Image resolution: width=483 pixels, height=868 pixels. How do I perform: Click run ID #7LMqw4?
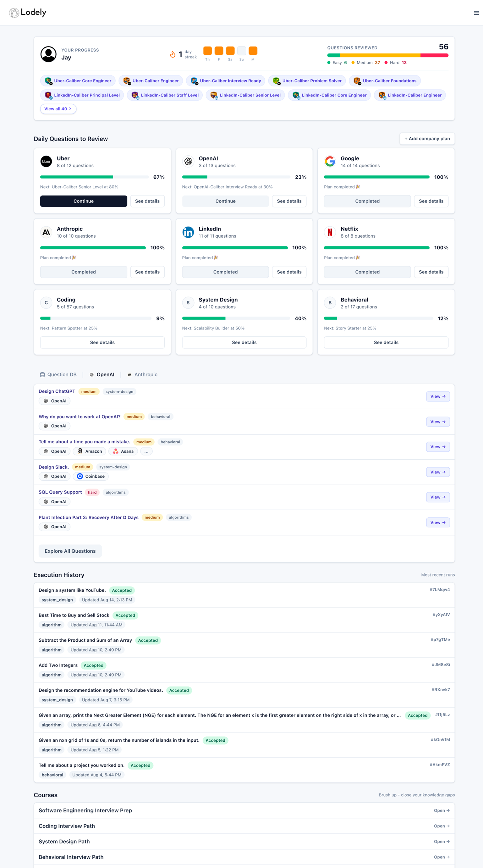pyautogui.click(x=440, y=589)
